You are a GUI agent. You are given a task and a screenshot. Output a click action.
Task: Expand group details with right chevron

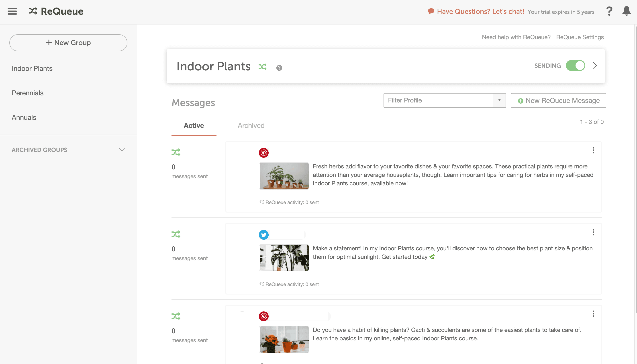pyautogui.click(x=595, y=66)
